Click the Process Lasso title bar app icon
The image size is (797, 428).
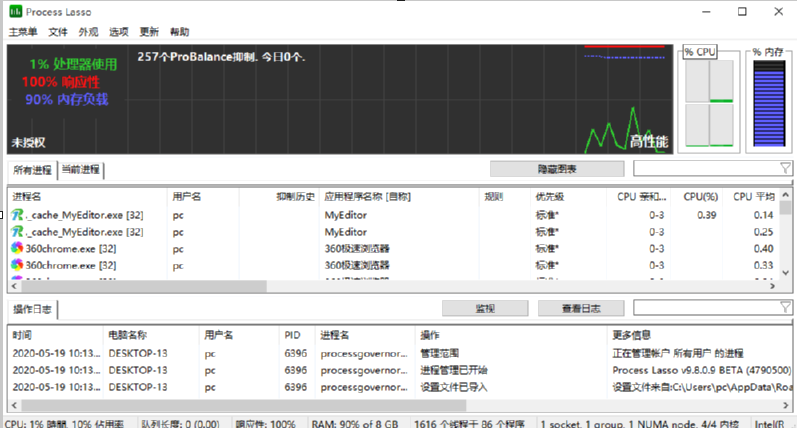tap(15, 11)
